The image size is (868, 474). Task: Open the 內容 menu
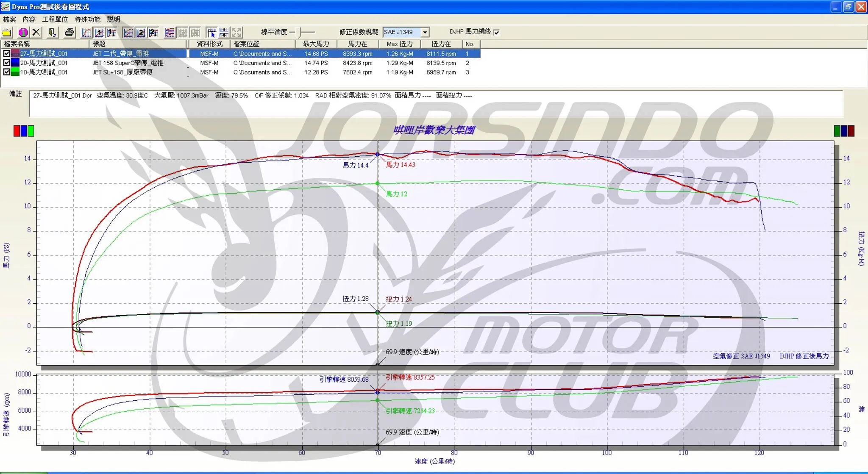pos(29,19)
